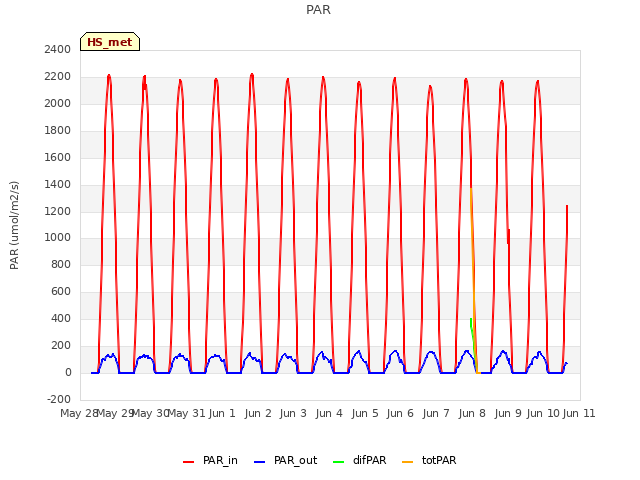
Task: Select the PAR_out legend entry
Action: 285,460
